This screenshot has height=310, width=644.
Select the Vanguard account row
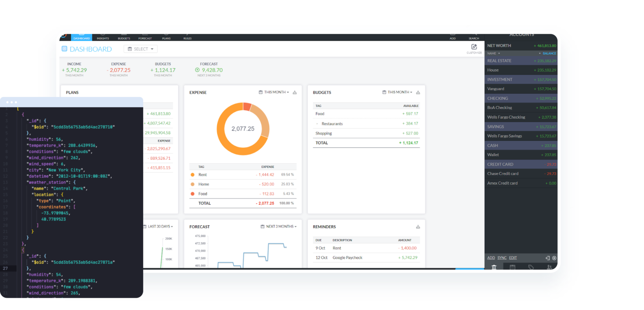click(x=521, y=89)
